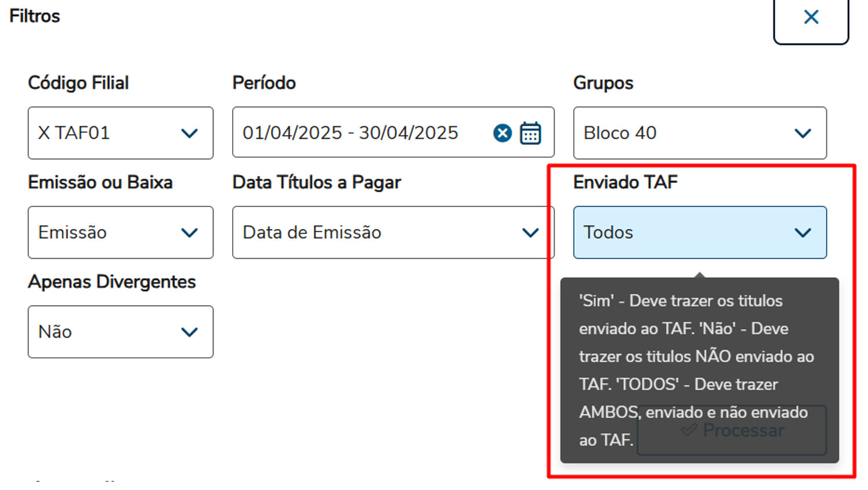The width and height of the screenshot is (868, 490).
Task: Close the Filtros panel
Action: (811, 17)
